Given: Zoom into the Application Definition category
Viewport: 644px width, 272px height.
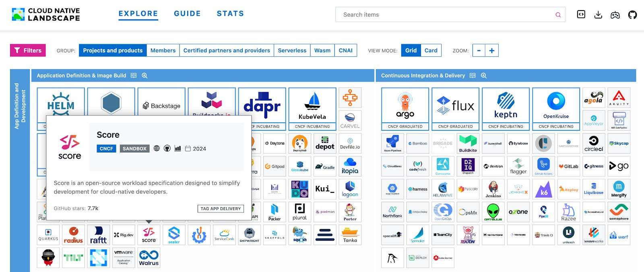Looking at the screenshot, I should (144, 76).
